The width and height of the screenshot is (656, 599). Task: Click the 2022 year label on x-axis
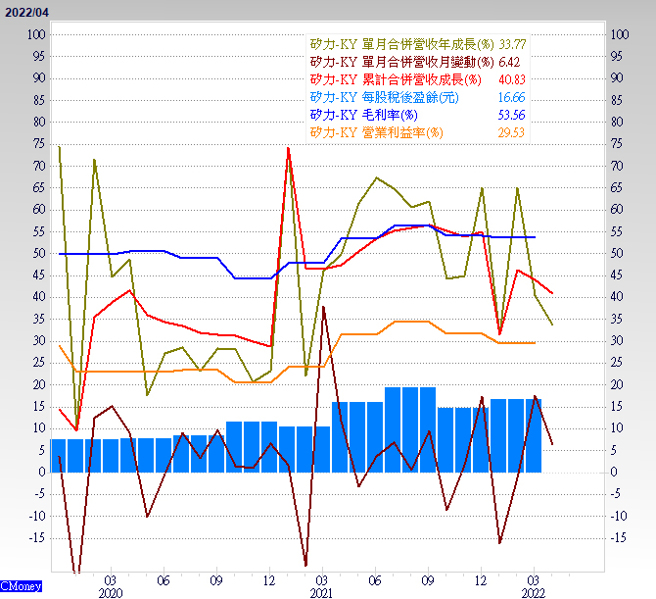coord(532,594)
